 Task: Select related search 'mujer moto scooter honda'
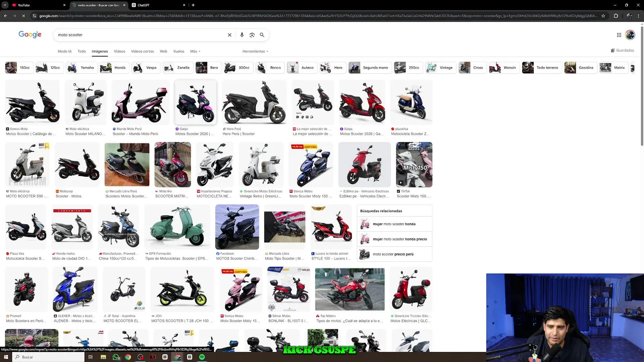click(x=395, y=224)
